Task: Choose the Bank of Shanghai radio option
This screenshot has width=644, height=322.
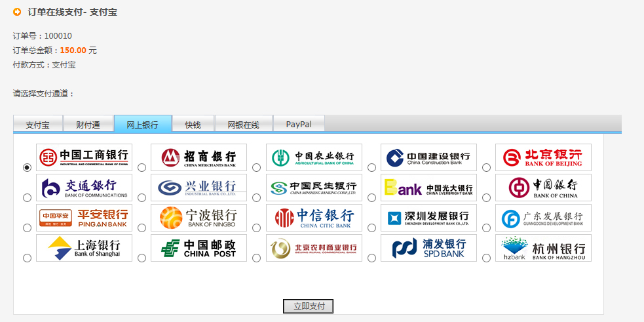Action: point(27,258)
